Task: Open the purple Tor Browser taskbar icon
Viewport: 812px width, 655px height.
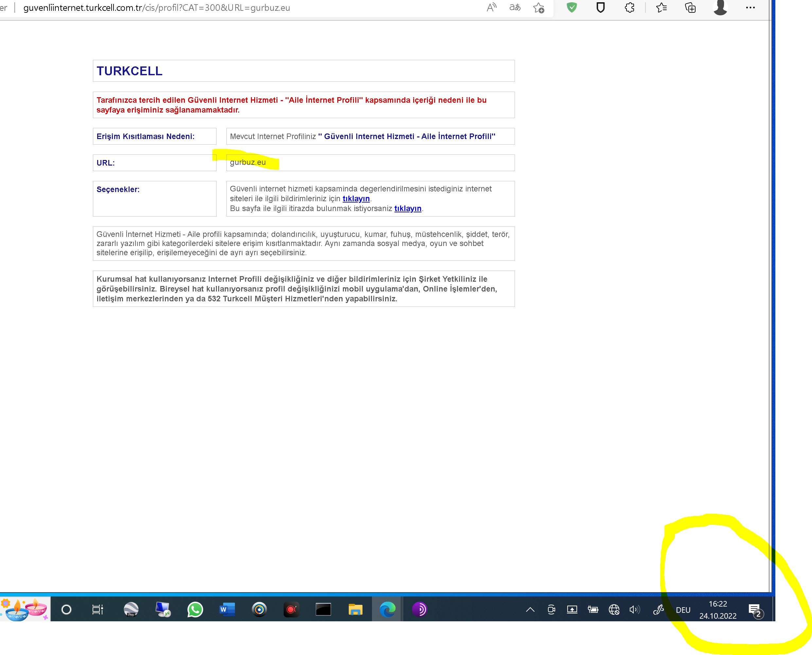Action: (x=419, y=609)
